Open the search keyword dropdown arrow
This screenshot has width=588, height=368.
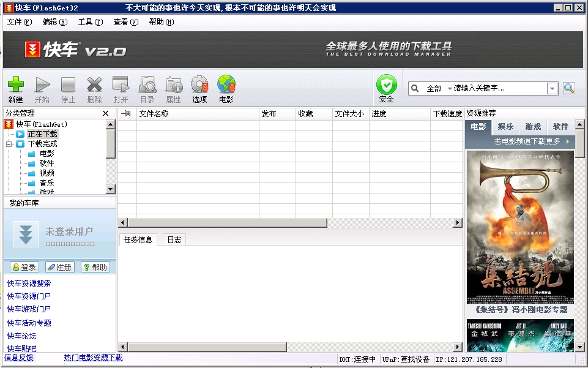[x=552, y=89]
